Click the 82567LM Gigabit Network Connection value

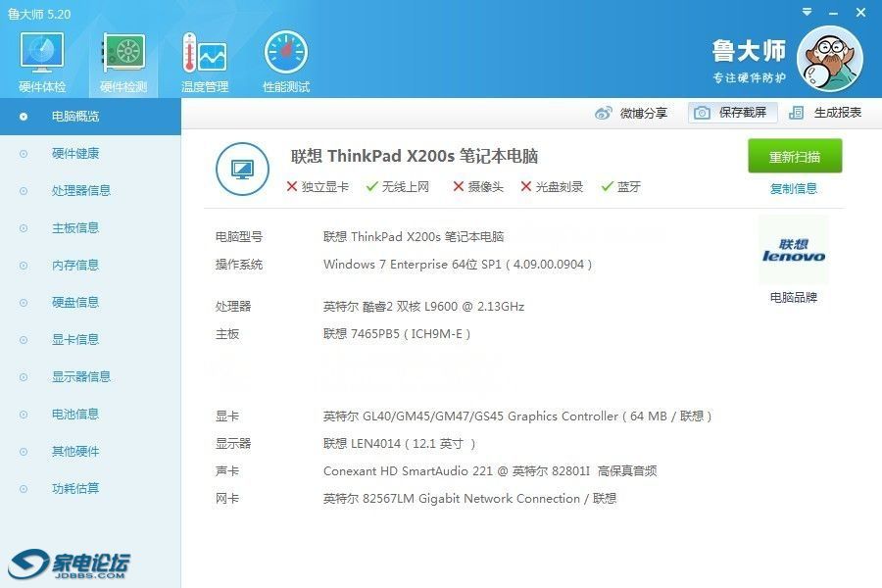[469, 499]
